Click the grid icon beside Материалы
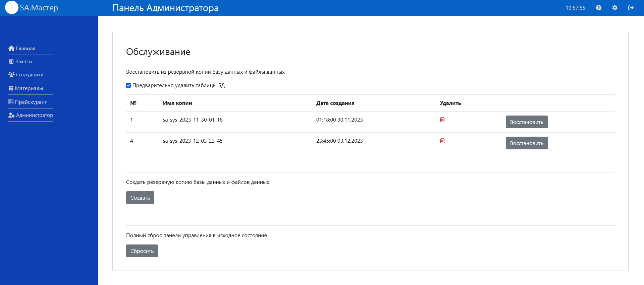 [x=11, y=88]
